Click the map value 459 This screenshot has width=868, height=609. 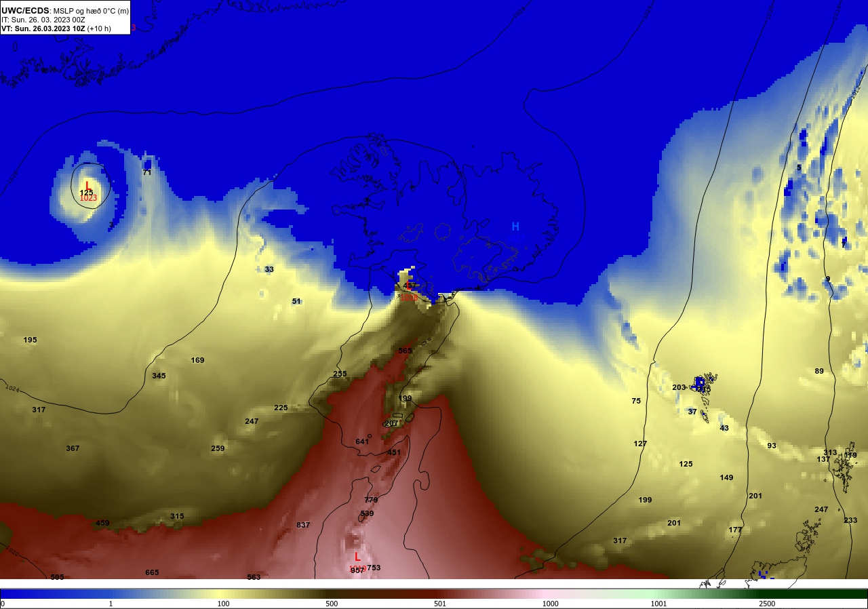[102, 523]
